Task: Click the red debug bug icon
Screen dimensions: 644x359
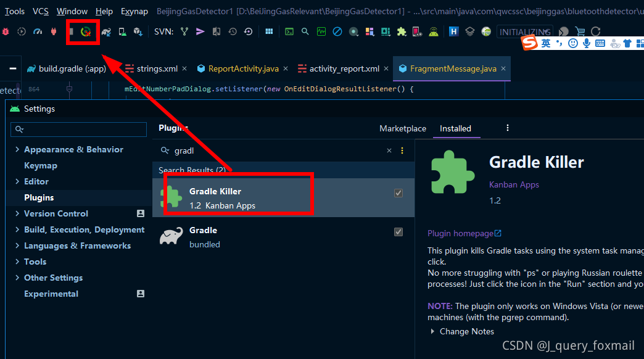Action: 6,31
